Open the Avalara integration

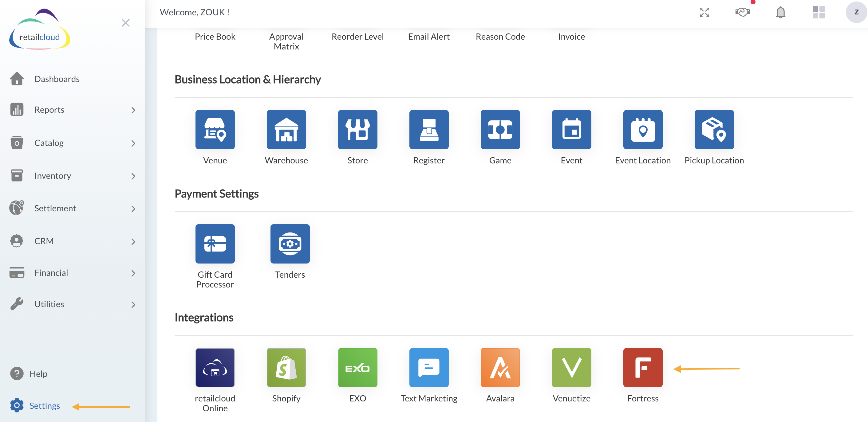(x=500, y=367)
